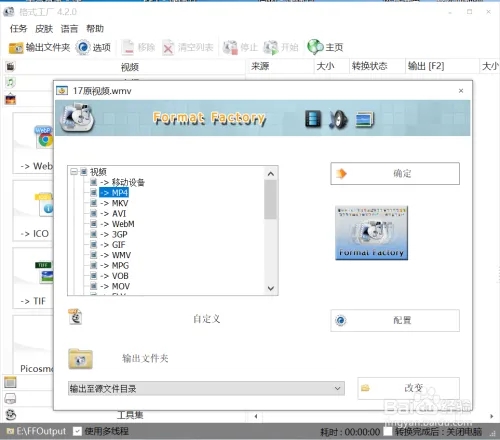Click the 转换状态 column header

click(377, 66)
